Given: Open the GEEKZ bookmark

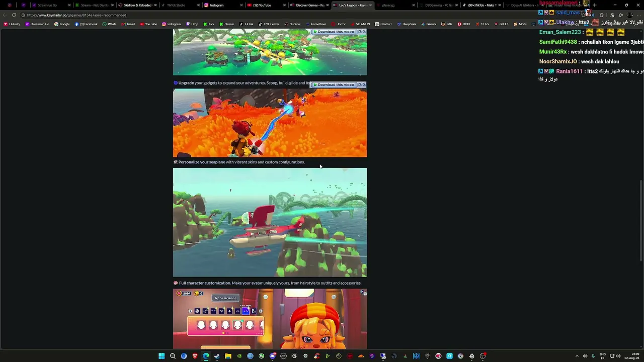Looking at the screenshot, I should (x=501, y=24).
